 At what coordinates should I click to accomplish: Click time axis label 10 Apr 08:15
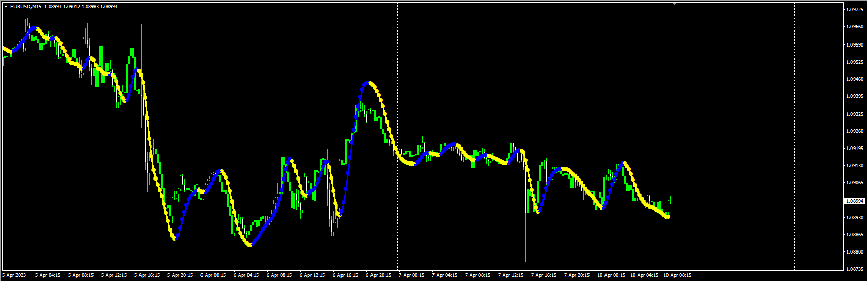pyautogui.click(x=677, y=275)
